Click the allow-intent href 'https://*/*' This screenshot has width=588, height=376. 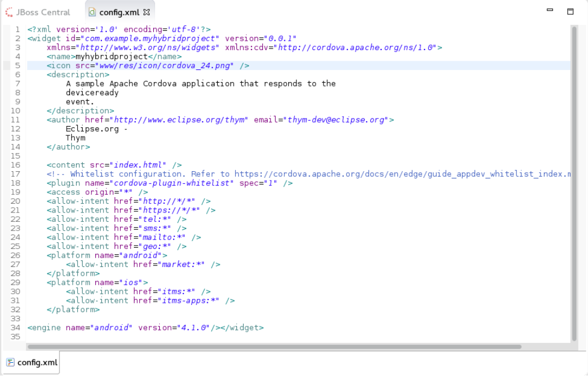170,210
